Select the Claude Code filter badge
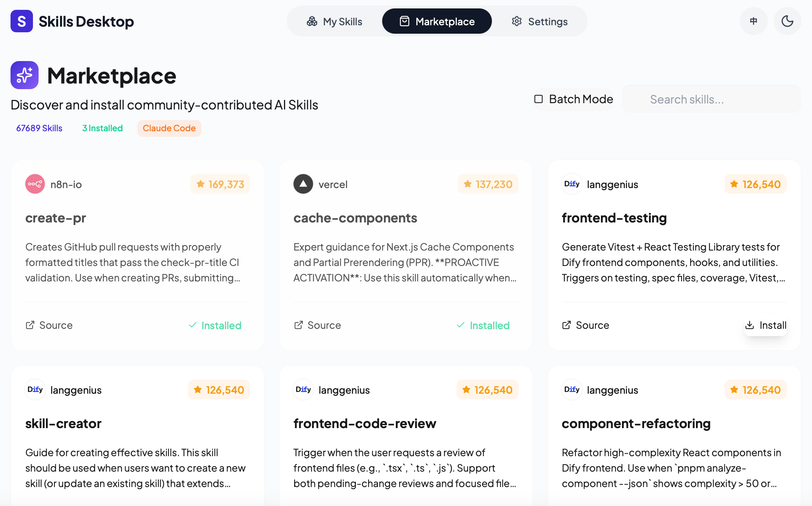Viewport: 812px width, 506px height. click(x=169, y=128)
